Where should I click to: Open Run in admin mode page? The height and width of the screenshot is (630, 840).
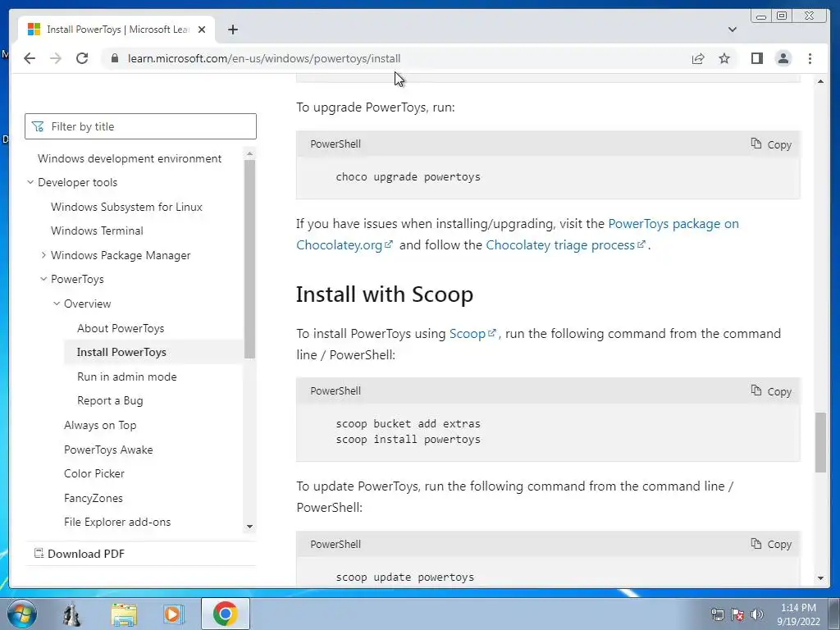[127, 377]
